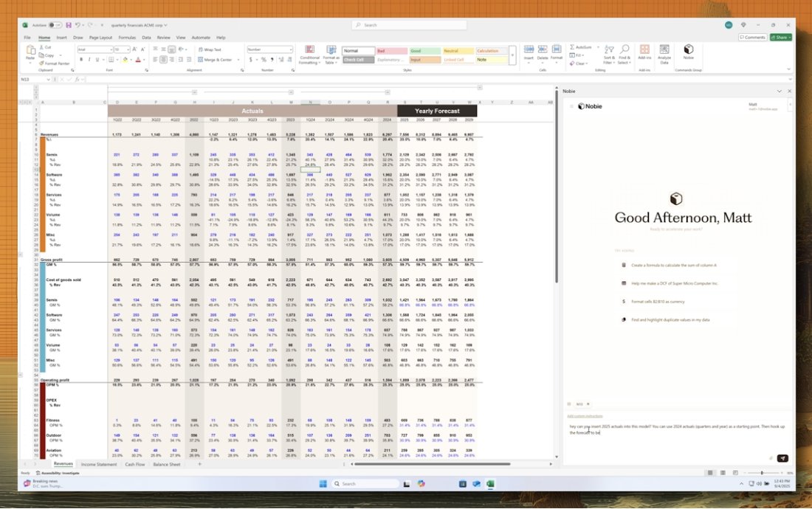The image size is (812, 509).
Task: Toggle align left in Alignment group
Action: point(155,60)
